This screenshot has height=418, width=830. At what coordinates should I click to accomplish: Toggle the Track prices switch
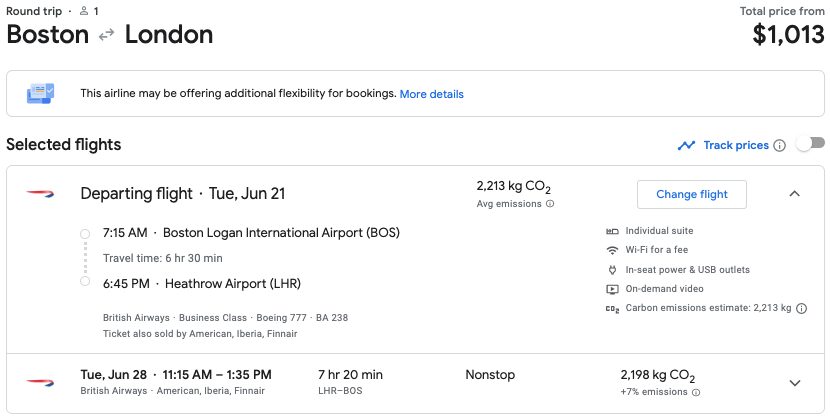[810, 144]
